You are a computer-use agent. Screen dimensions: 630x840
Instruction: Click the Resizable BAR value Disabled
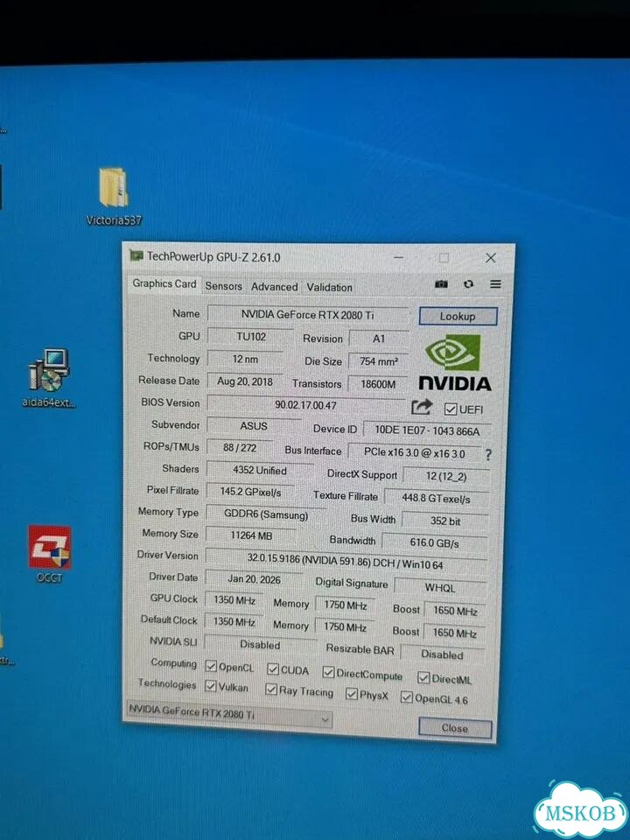442,654
